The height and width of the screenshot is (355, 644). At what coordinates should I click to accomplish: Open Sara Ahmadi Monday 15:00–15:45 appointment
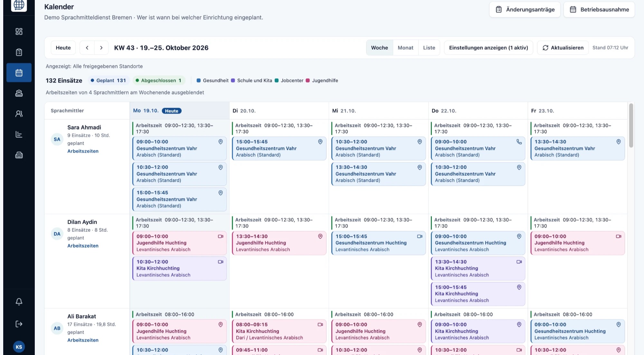pyautogui.click(x=179, y=199)
